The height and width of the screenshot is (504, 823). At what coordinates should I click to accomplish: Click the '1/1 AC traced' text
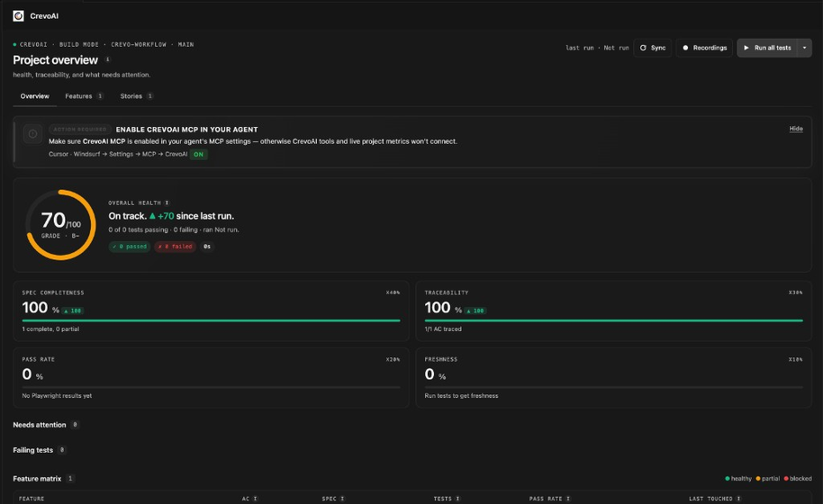coord(443,329)
